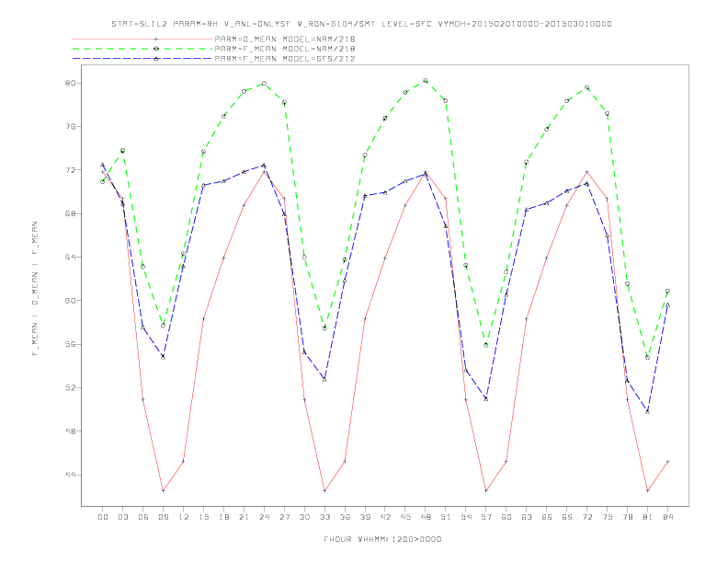Click x-axis forecast hour label 39
The image size is (728, 563).
(365, 517)
